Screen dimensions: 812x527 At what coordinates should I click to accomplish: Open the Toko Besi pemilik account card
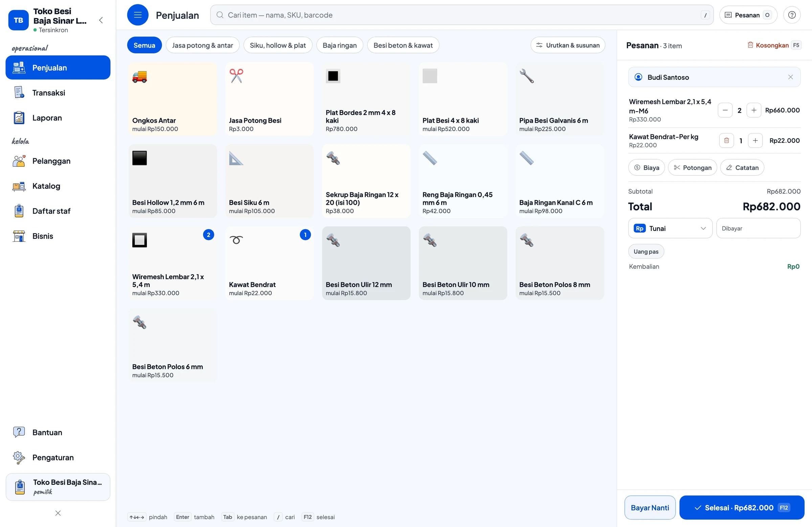coord(58,486)
